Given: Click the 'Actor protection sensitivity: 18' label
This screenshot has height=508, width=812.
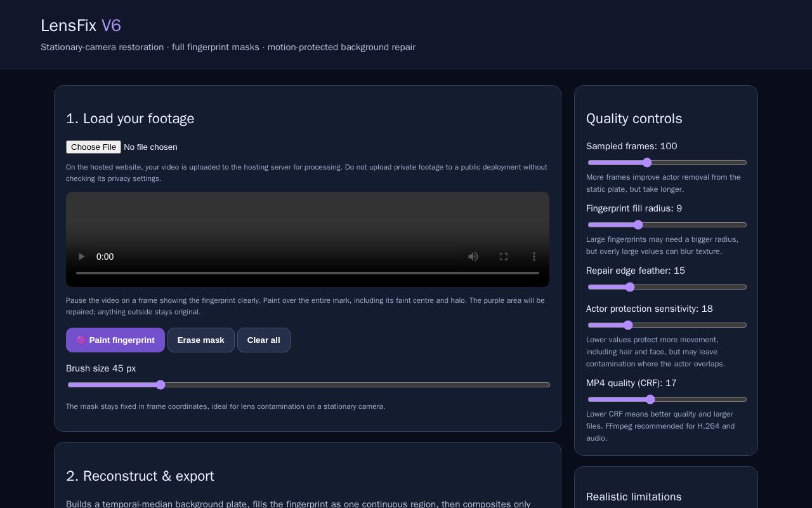Looking at the screenshot, I should click(x=649, y=309).
